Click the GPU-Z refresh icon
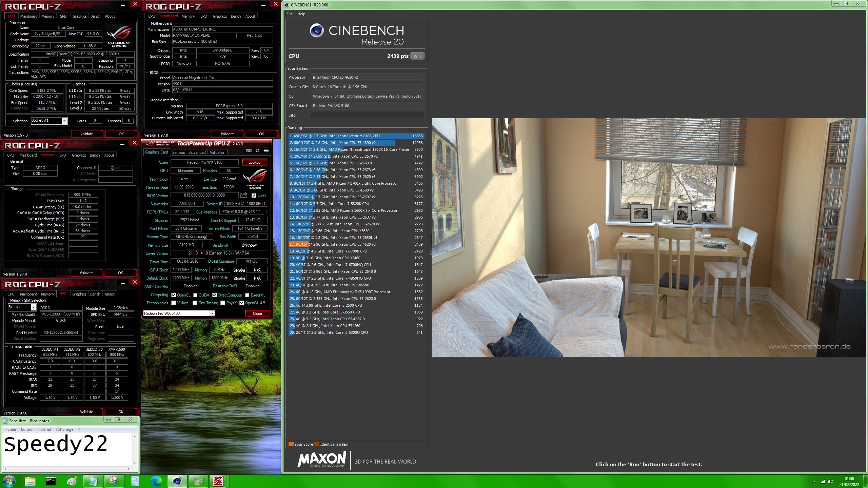Screen dimensions: 868x488 [257, 151]
